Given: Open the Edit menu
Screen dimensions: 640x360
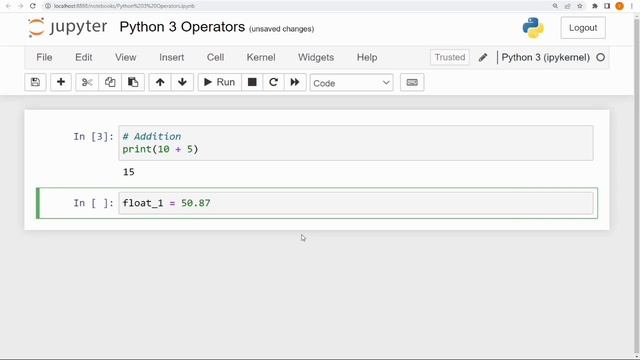Looking at the screenshot, I should pyautogui.click(x=84, y=58).
